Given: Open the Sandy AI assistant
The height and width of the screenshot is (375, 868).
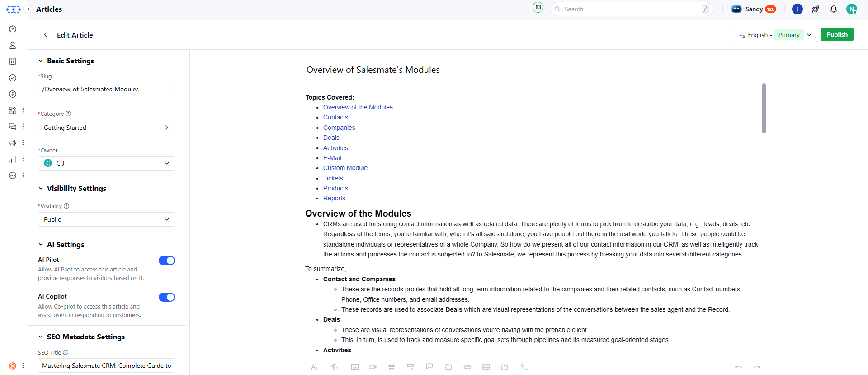Looking at the screenshot, I should tap(754, 9).
